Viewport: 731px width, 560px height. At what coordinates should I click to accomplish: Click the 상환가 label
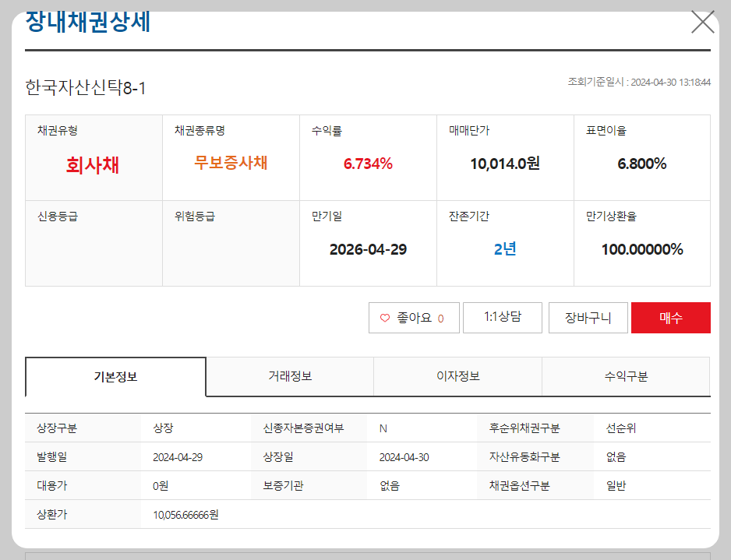(52, 514)
